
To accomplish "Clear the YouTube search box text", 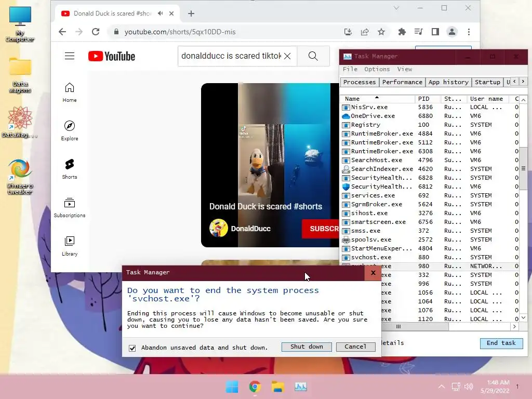I will tap(287, 56).
